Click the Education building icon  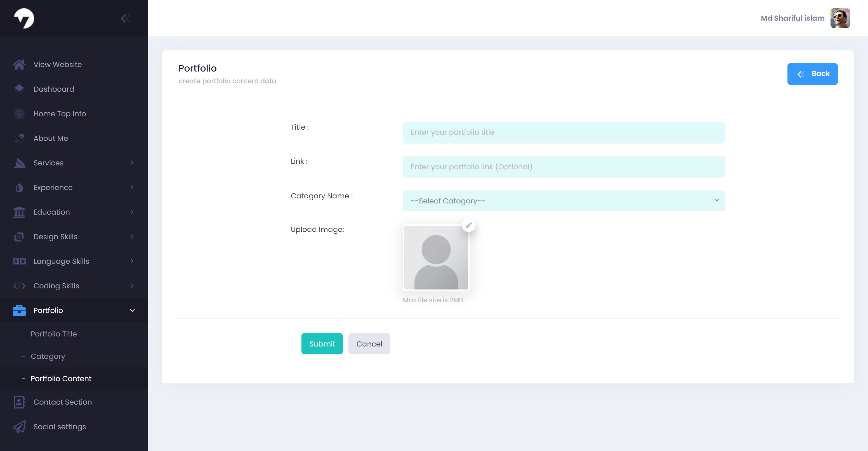19,212
